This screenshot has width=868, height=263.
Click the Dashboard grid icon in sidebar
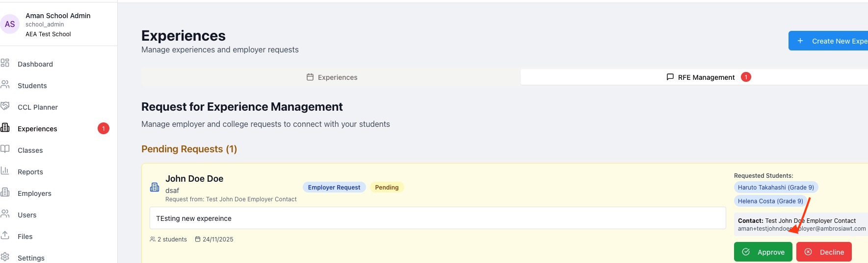[5, 63]
